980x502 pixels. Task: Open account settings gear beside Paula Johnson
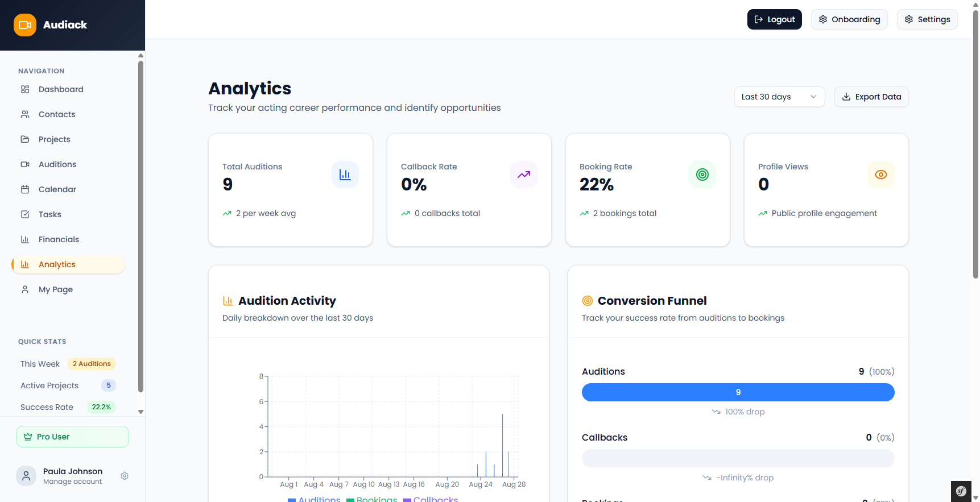click(x=125, y=476)
